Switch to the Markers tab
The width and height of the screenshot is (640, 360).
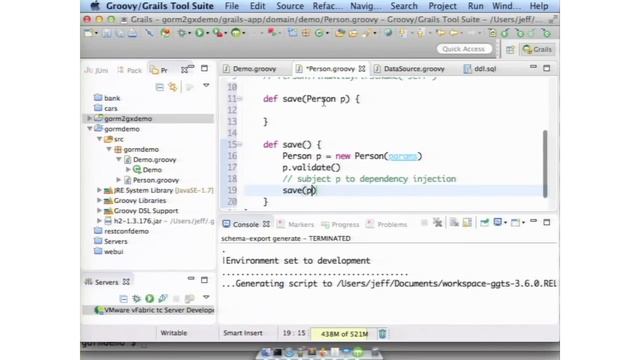click(x=296, y=224)
